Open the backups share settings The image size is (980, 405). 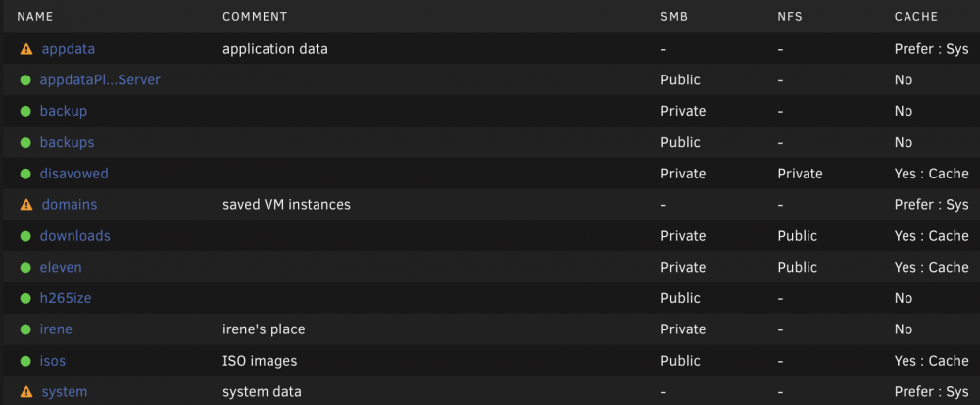67,142
